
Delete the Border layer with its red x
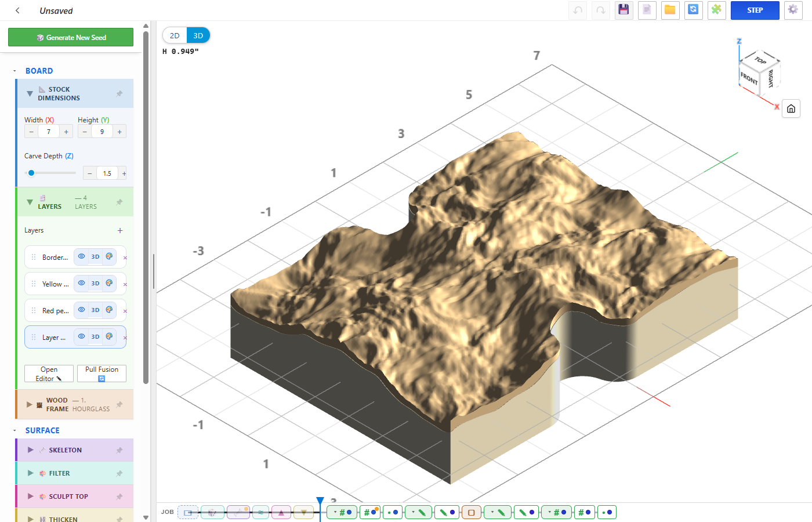click(125, 258)
